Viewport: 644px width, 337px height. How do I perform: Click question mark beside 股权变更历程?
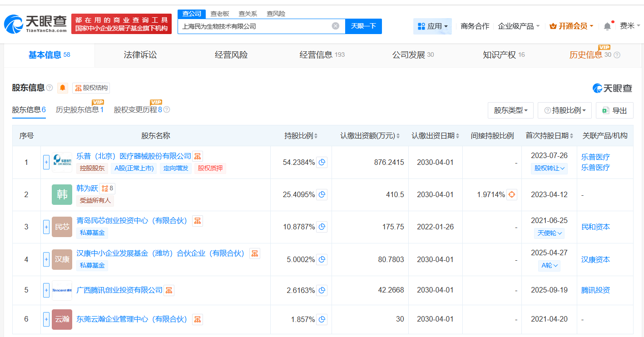pyautogui.click(x=166, y=109)
